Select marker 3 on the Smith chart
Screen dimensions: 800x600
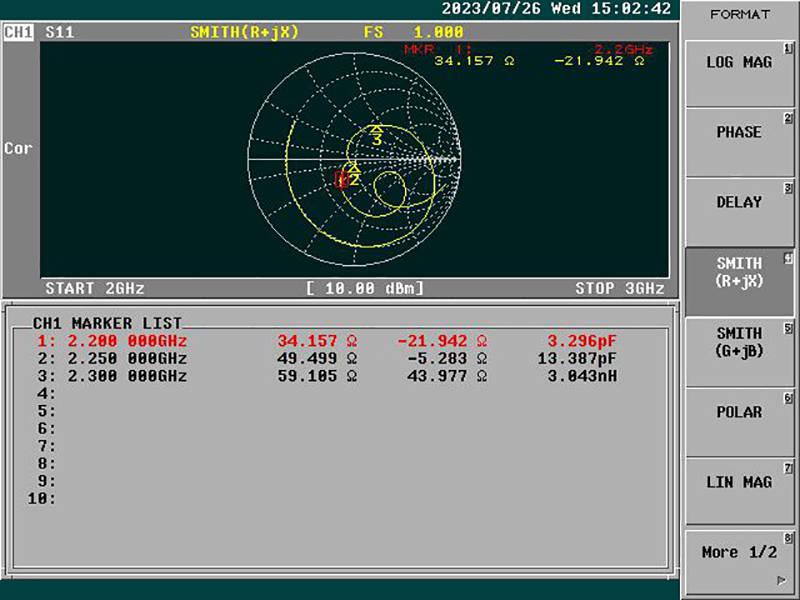coord(377,135)
